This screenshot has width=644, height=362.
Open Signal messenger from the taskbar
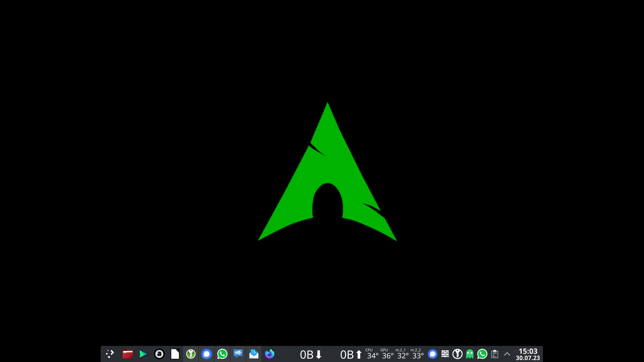tap(206, 354)
